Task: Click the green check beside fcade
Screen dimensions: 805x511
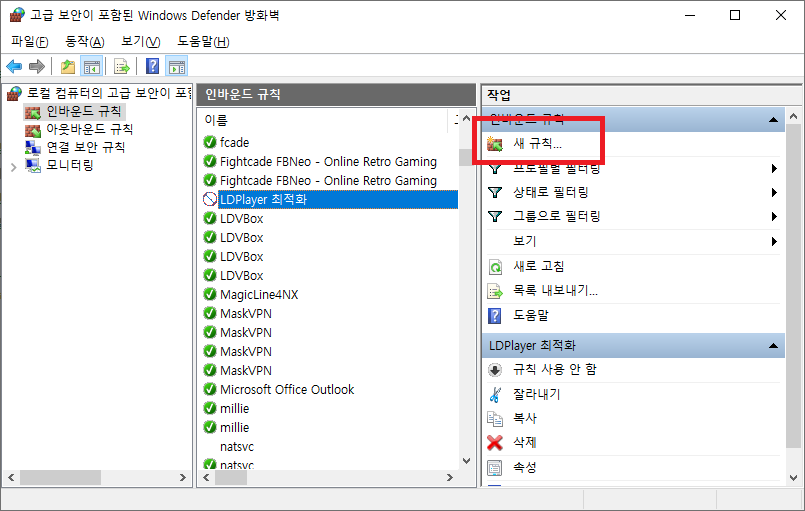Action: (x=210, y=142)
